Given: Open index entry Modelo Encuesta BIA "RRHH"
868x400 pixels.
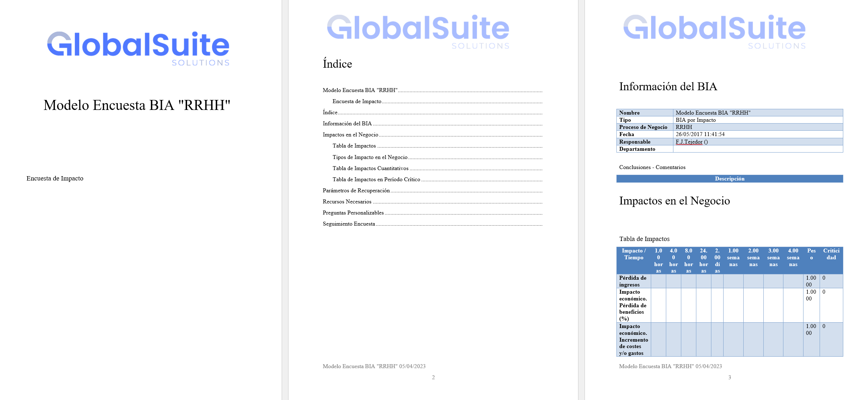Looking at the screenshot, I should coord(432,90).
